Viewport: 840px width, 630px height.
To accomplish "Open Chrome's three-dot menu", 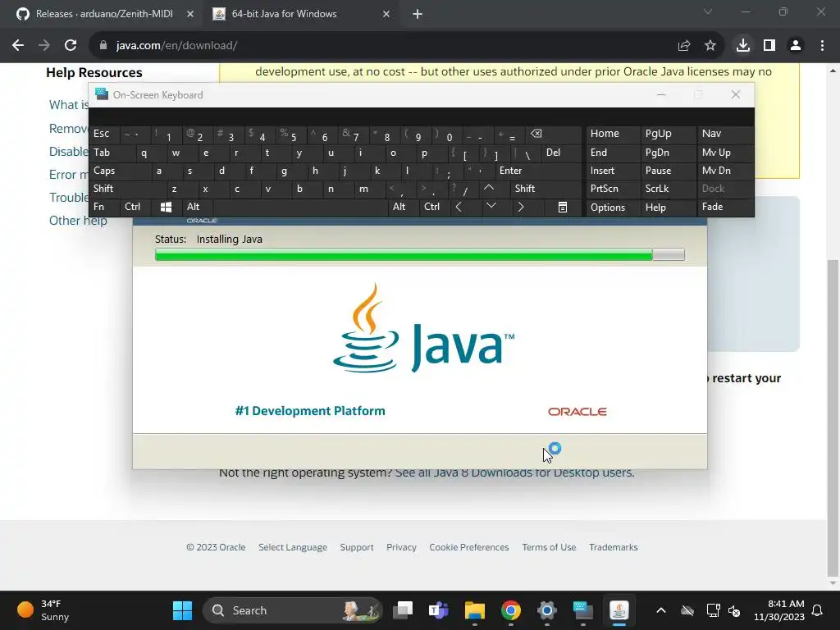I will pyautogui.click(x=822, y=46).
